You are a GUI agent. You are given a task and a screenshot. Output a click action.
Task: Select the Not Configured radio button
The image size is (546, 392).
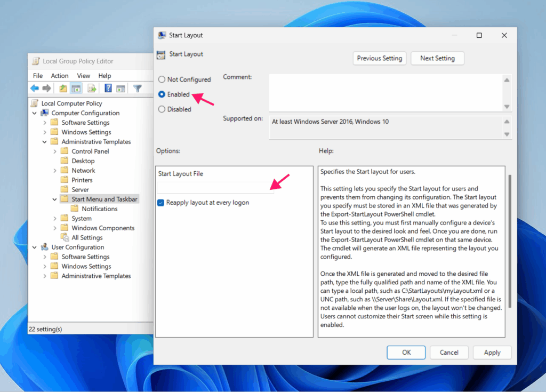tap(162, 79)
